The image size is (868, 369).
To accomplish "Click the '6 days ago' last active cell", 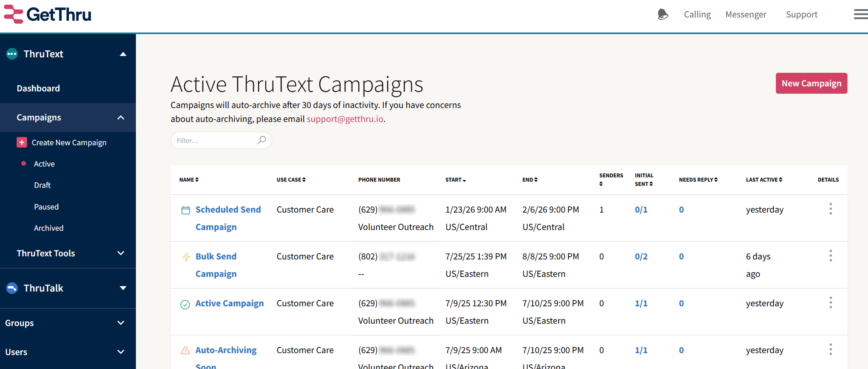I will click(x=758, y=265).
